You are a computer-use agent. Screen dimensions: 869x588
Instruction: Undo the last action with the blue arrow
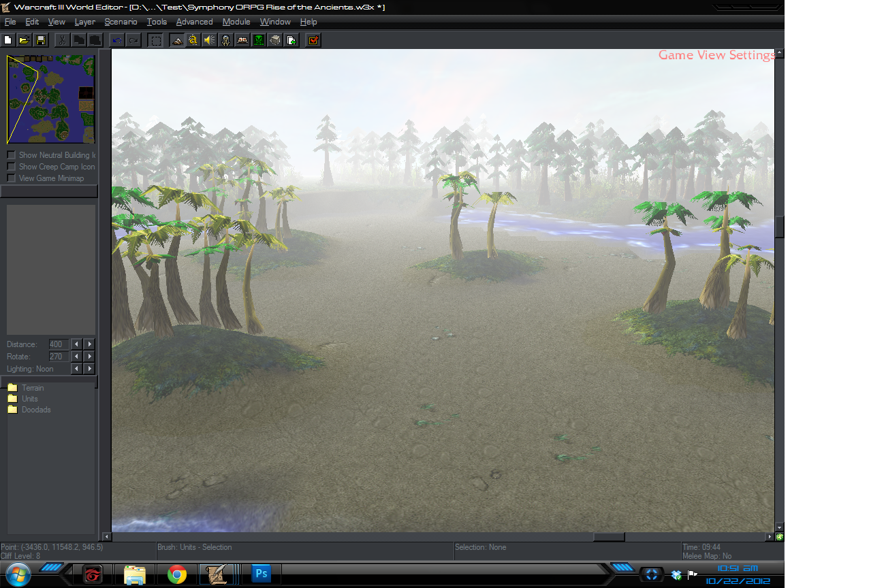[x=116, y=40]
